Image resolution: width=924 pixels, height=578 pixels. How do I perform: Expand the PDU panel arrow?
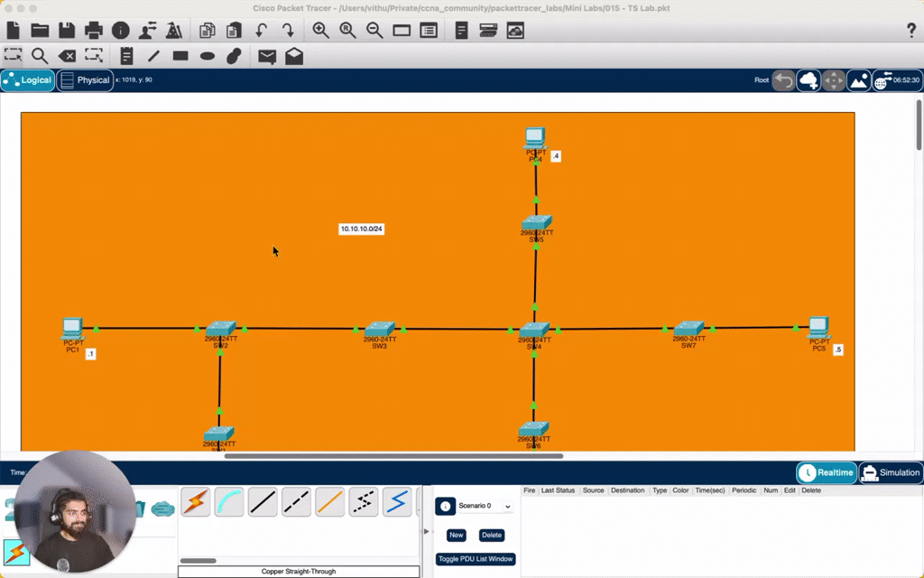click(x=427, y=531)
